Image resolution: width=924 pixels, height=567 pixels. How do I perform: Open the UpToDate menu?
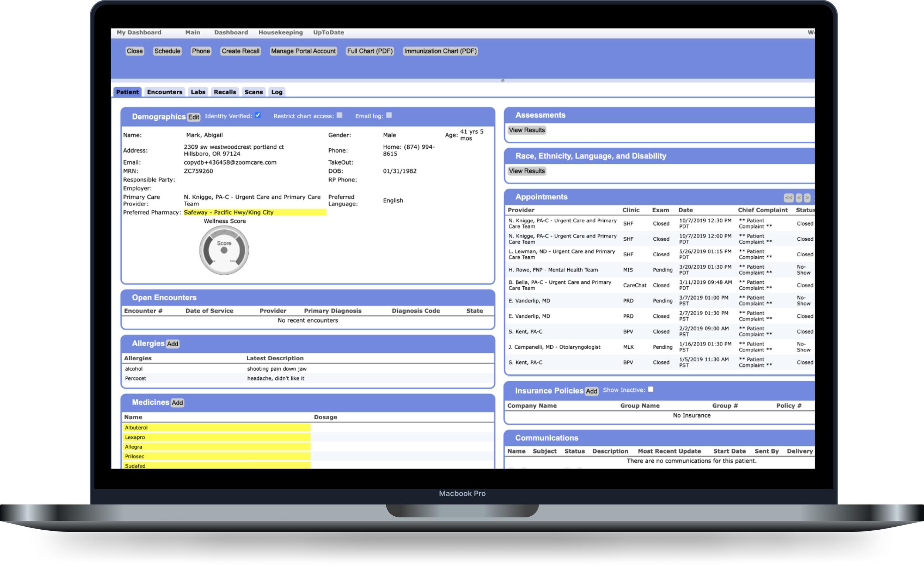click(328, 32)
